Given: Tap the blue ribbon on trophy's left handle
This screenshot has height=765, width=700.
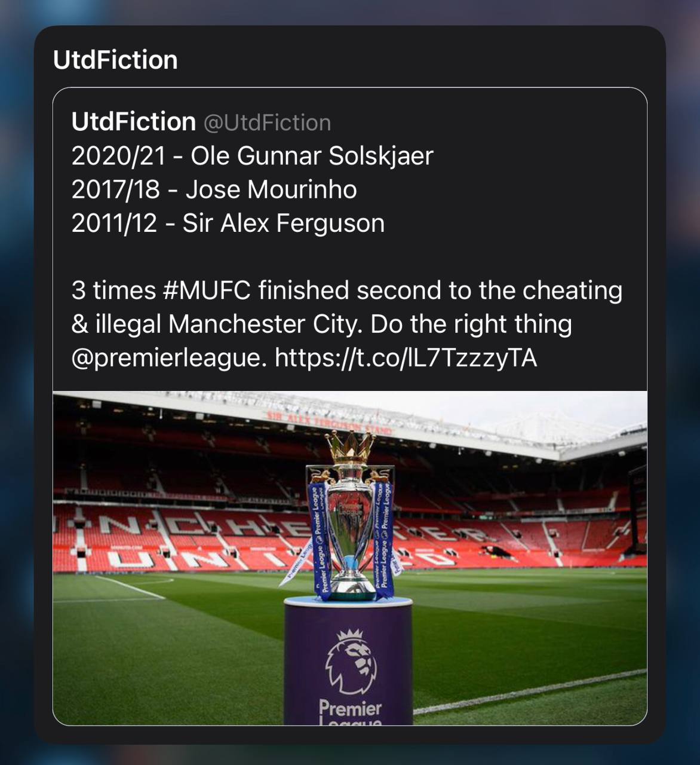Looking at the screenshot, I should pos(318,538).
